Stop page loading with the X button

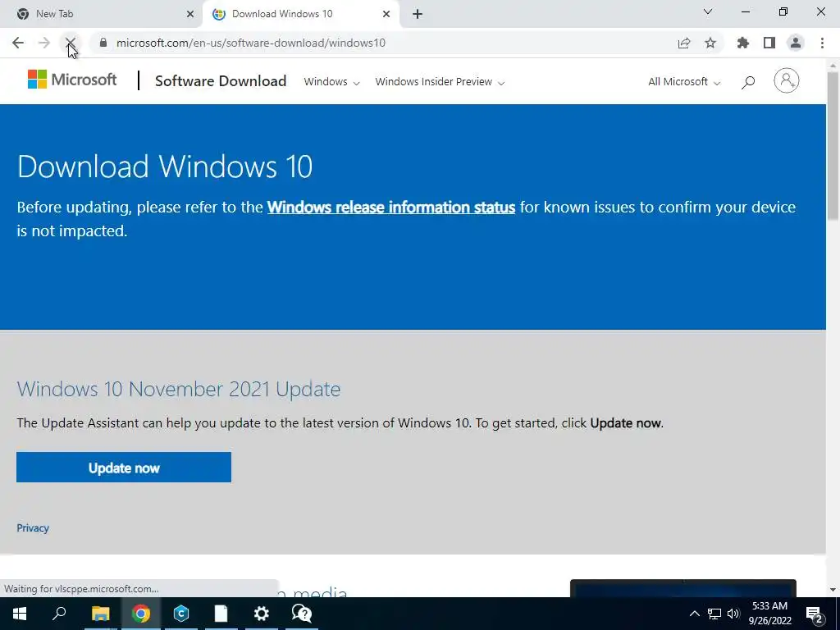(71, 43)
